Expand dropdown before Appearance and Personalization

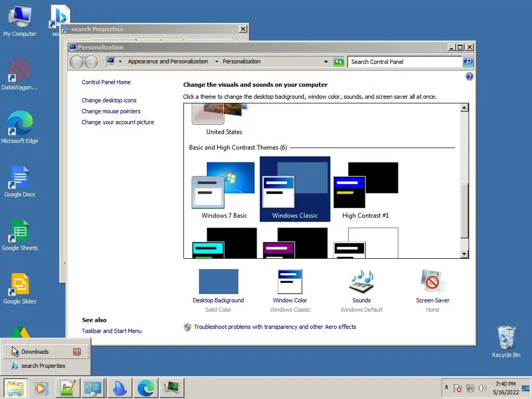pos(120,62)
